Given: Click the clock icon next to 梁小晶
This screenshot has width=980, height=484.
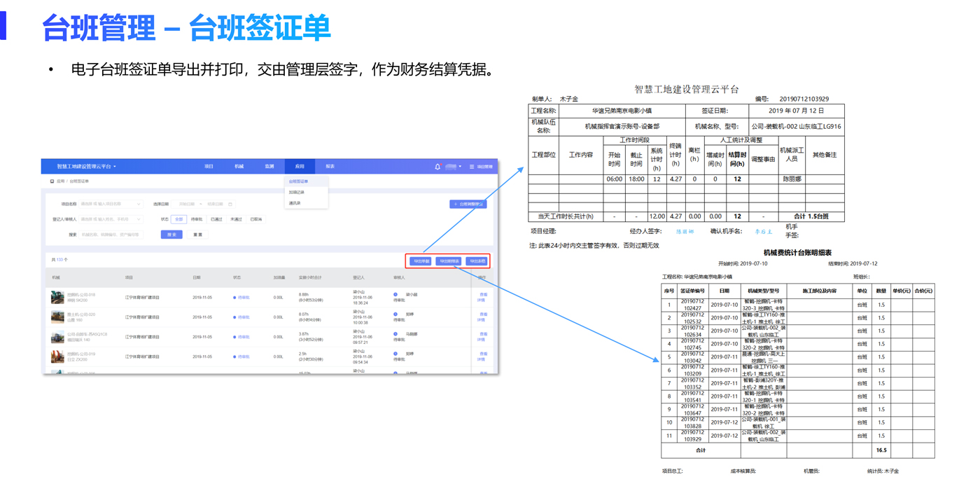Looking at the screenshot, I should point(395,295).
